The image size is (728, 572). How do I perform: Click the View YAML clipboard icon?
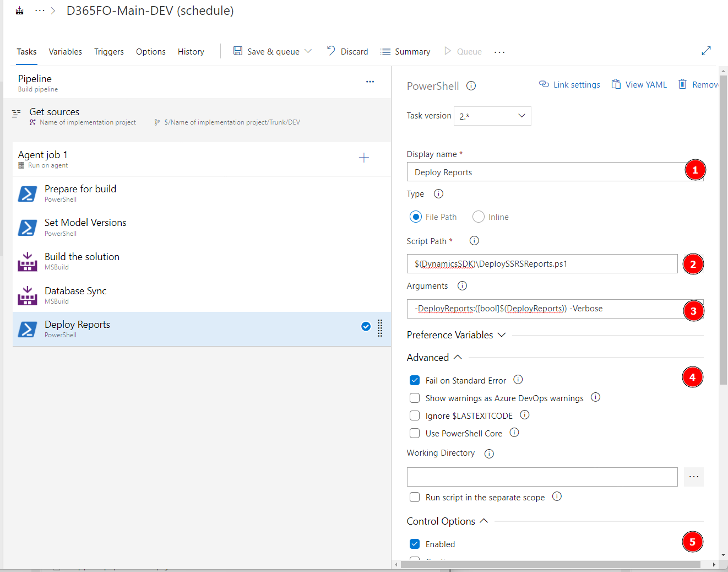click(616, 84)
